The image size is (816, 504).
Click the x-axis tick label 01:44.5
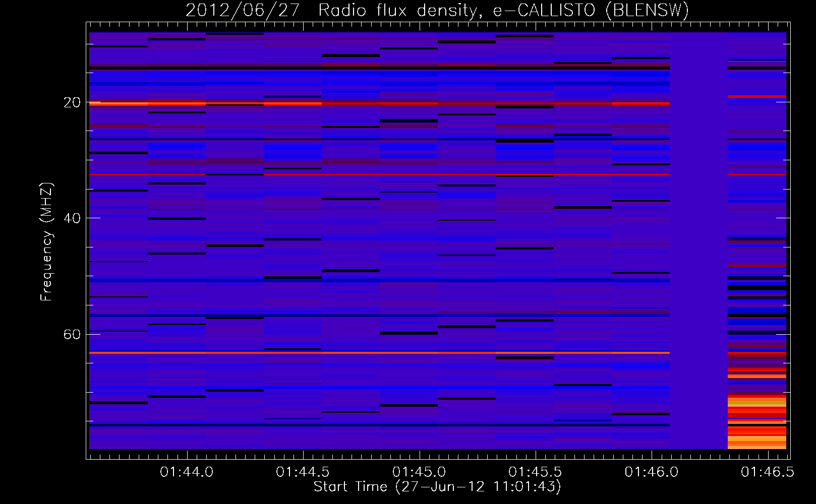tap(303, 472)
